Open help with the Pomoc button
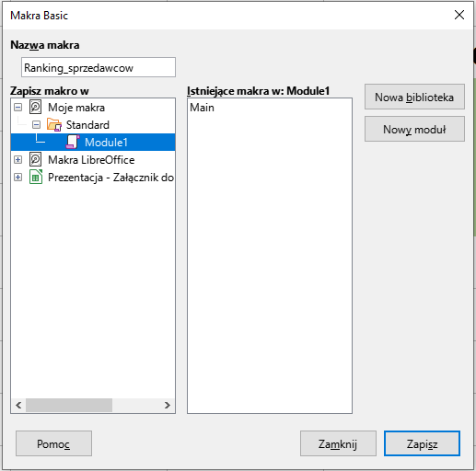 click(53, 443)
